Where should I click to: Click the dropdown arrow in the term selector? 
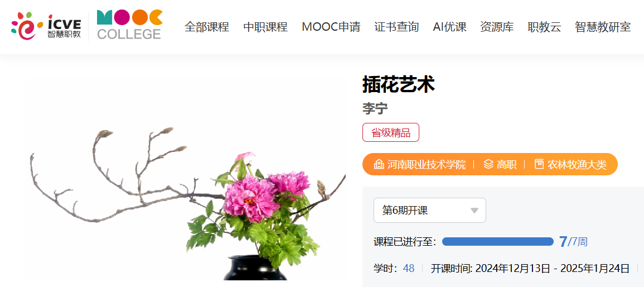point(474,211)
